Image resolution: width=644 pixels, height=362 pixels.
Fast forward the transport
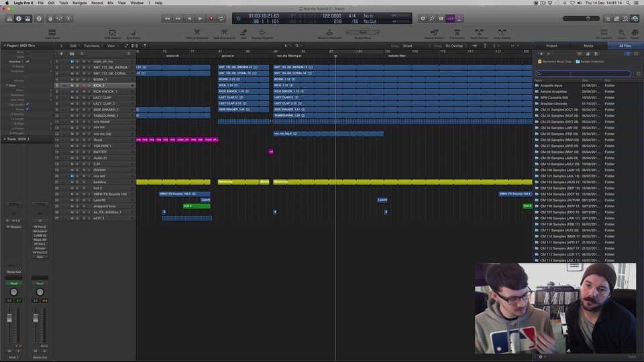[178, 19]
